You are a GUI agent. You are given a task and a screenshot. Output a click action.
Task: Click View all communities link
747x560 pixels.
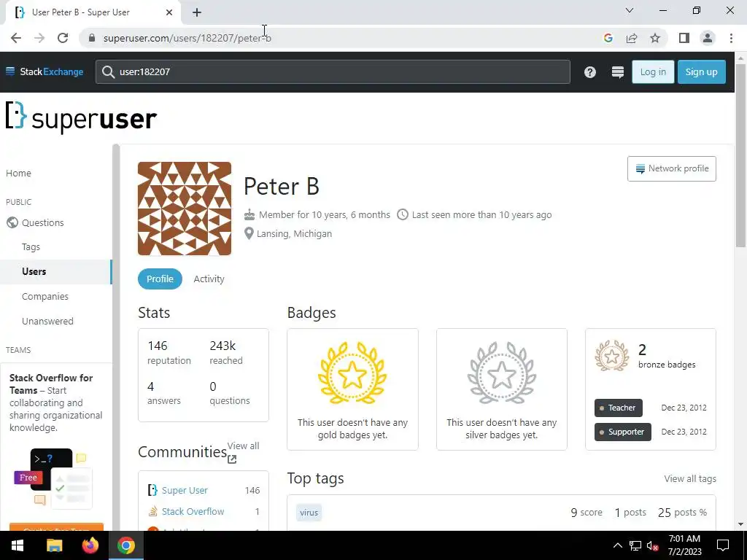coord(243,451)
